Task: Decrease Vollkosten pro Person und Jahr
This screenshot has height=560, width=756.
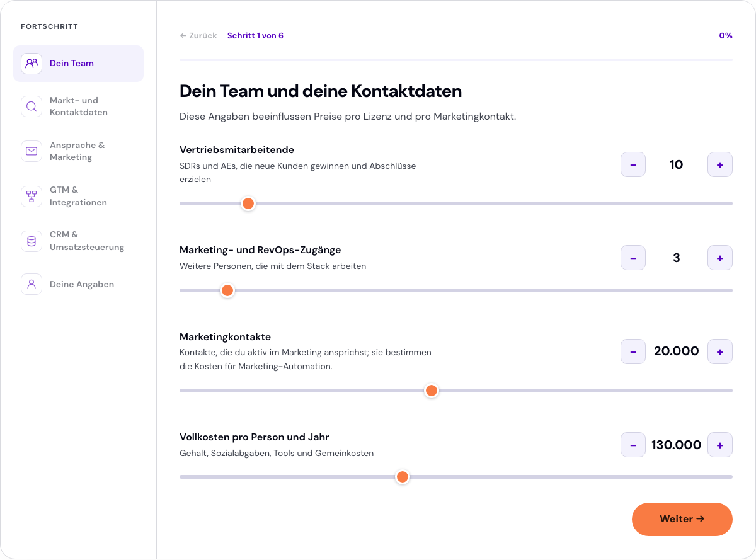Action: 633,445
